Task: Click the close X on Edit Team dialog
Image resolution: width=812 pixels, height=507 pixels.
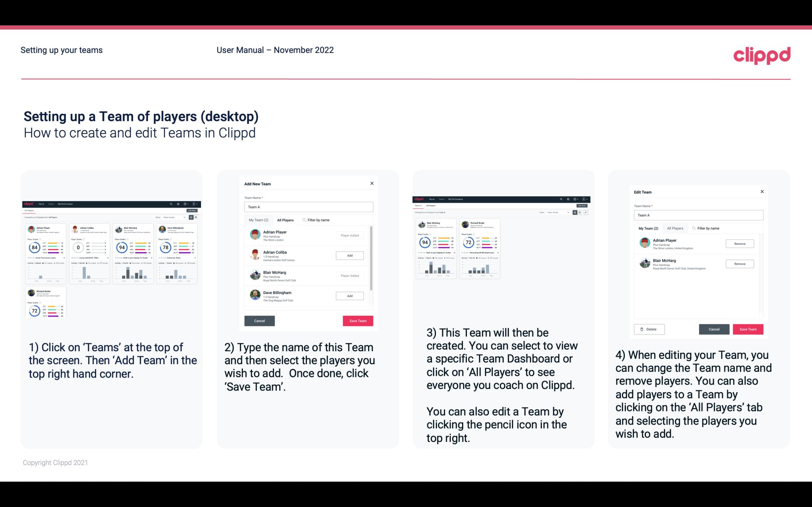Action: pos(762,192)
